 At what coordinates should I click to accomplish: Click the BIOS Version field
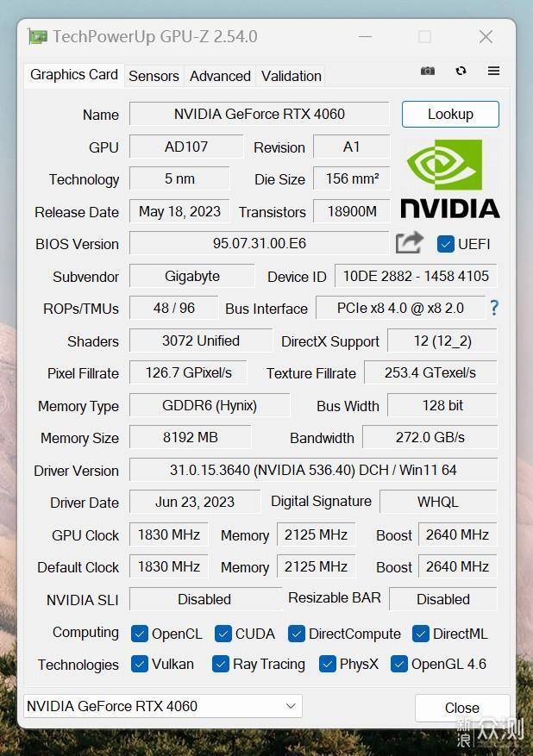259,244
